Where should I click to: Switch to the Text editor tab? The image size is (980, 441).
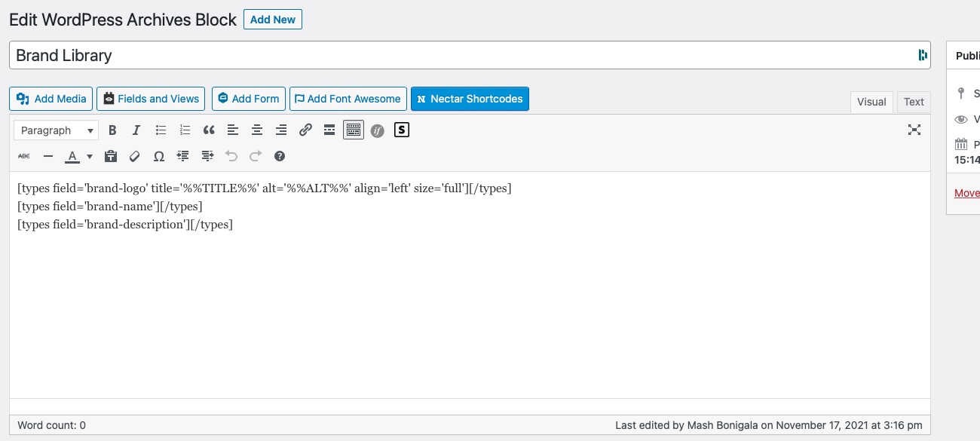coord(914,102)
